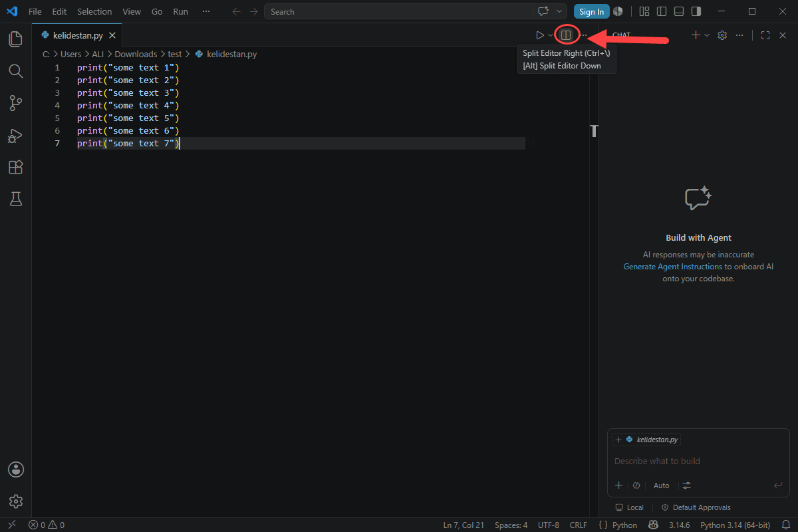Open the Auto model picker dropdown
The height and width of the screenshot is (532, 798).
tap(662, 485)
